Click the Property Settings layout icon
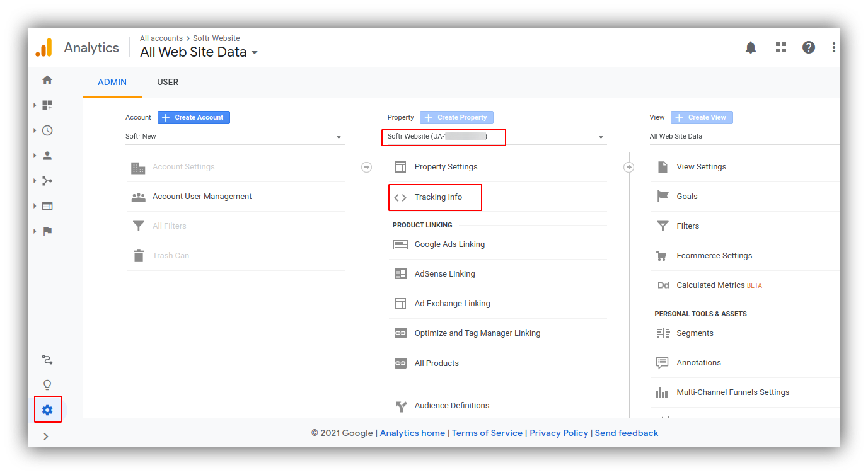The width and height of the screenshot is (868, 475). 400,167
